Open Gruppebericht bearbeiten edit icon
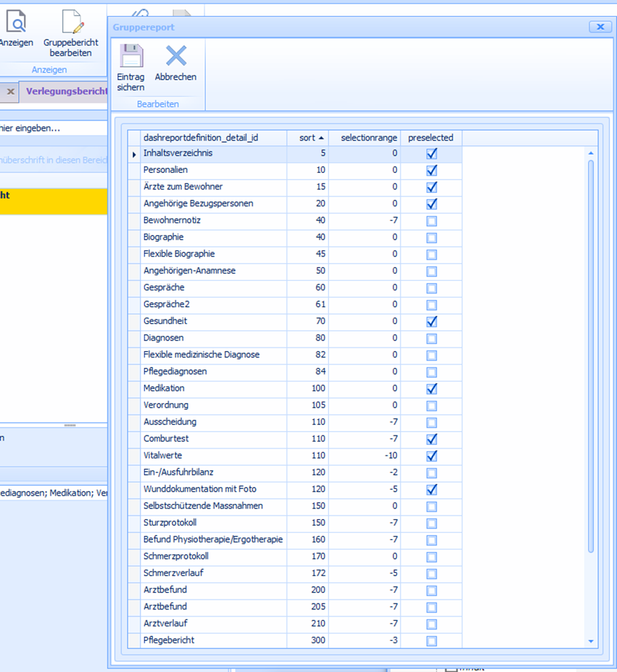 point(72,22)
